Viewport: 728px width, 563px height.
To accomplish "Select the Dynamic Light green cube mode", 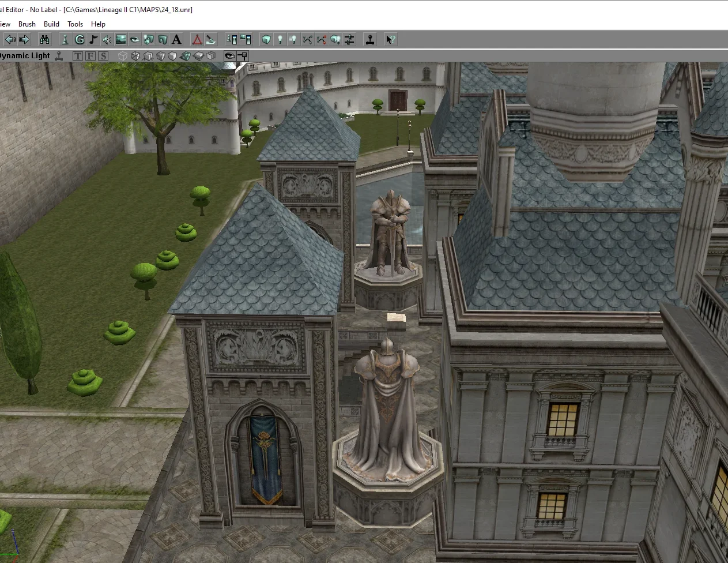I will point(186,56).
